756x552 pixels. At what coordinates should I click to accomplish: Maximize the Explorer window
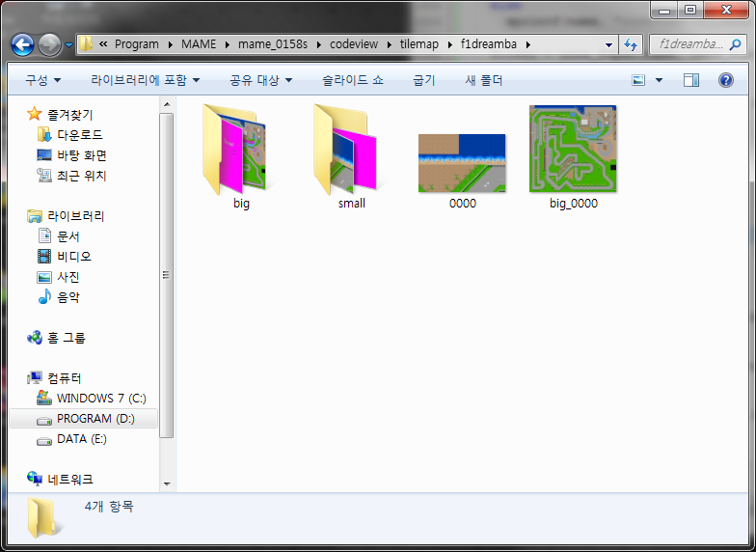pyautogui.click(x=690, y=10)
